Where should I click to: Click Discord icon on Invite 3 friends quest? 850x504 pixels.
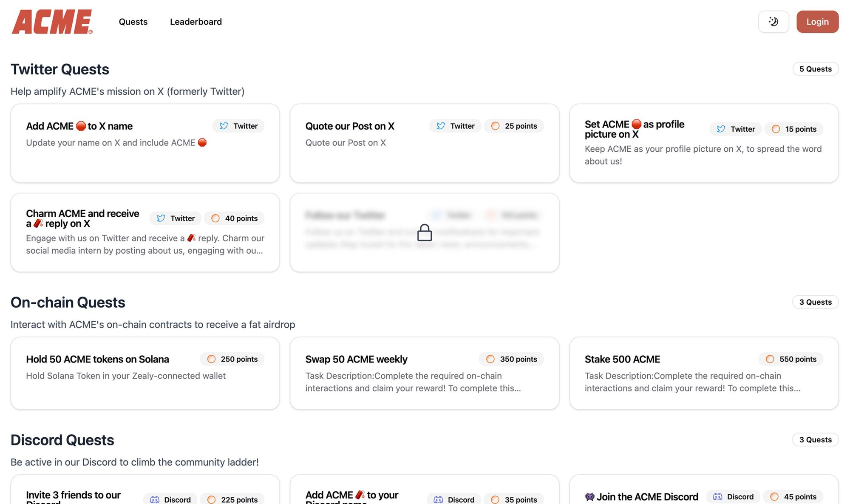(x=155, y=500)
